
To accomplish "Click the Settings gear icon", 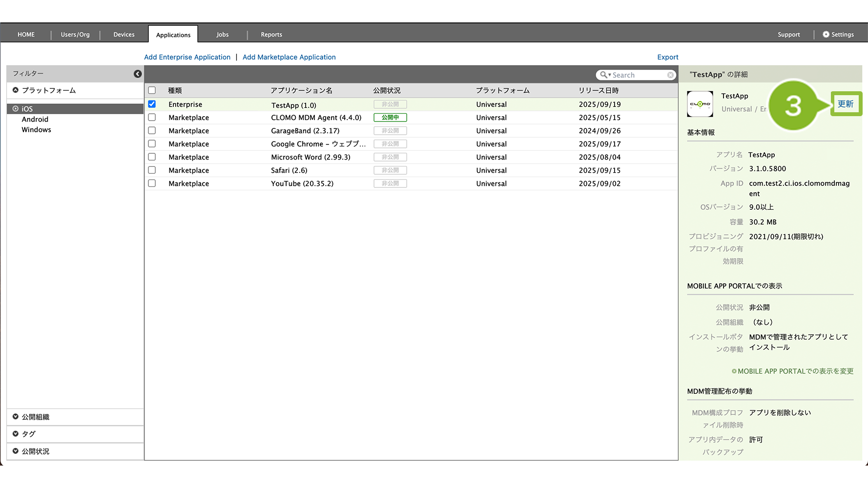I will [x=826, y=35].
